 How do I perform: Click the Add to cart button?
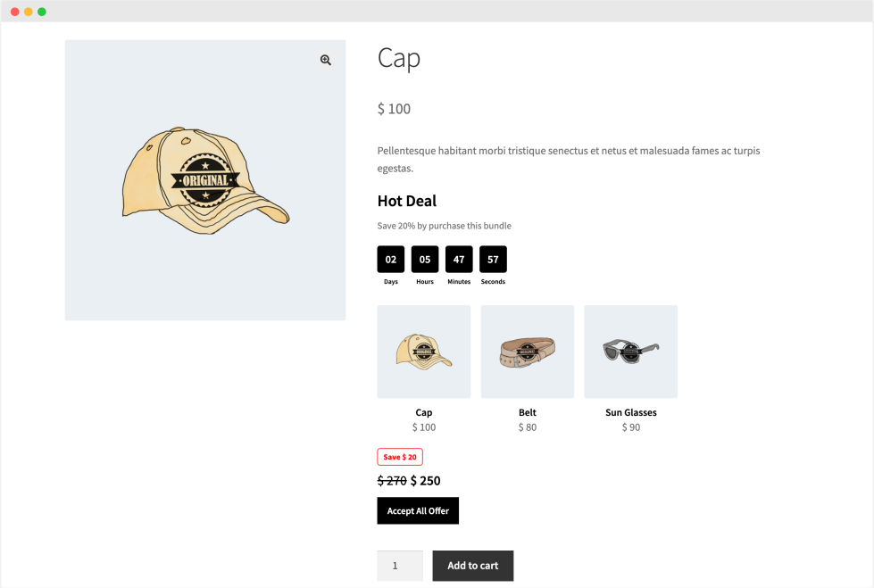pos(473,566)
